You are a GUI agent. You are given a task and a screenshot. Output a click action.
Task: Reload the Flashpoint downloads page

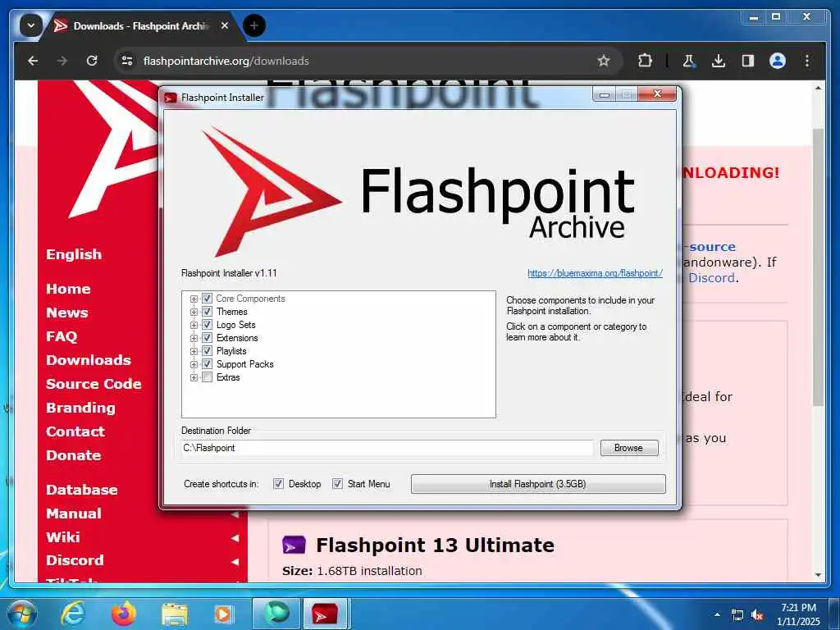pyautogui.click(x=92, y=61)
